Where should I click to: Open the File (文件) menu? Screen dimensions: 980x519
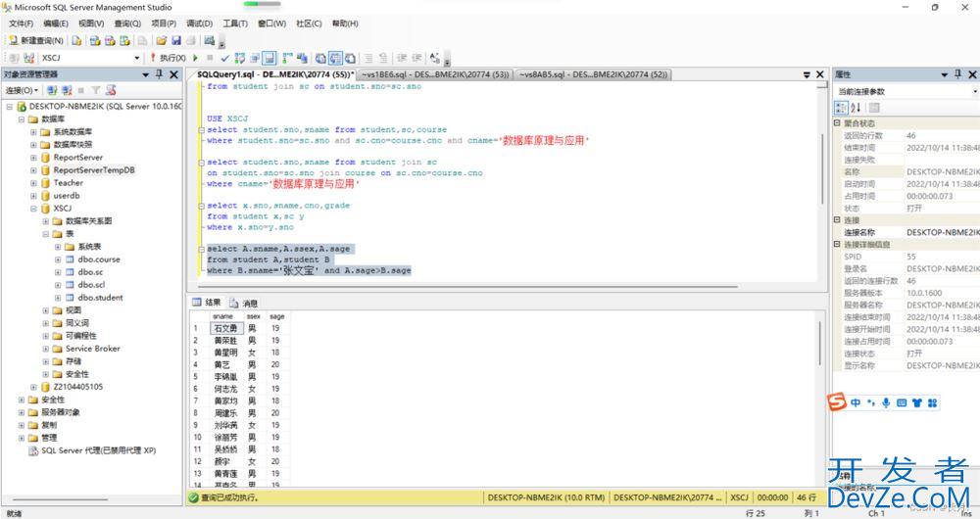(21, 24)
